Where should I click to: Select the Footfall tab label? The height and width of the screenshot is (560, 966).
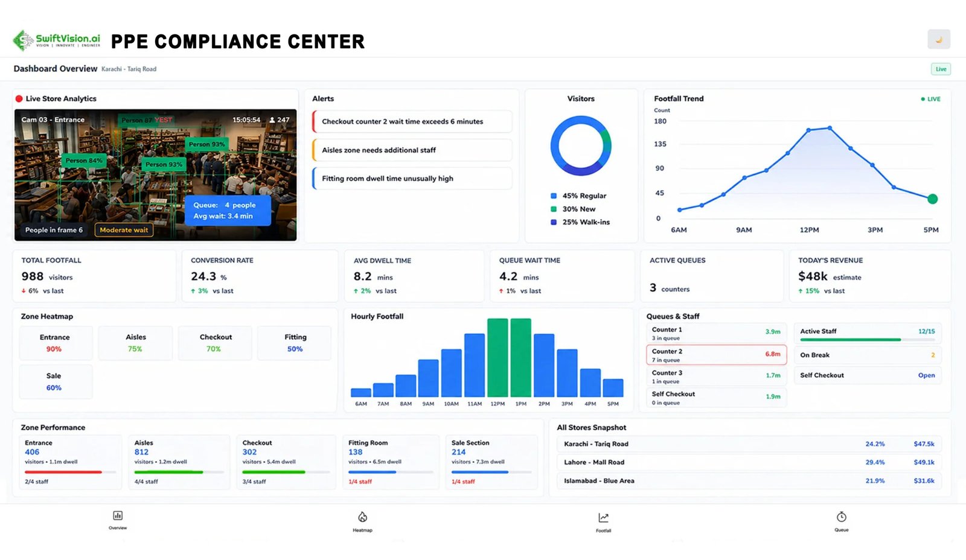[603, 531]
